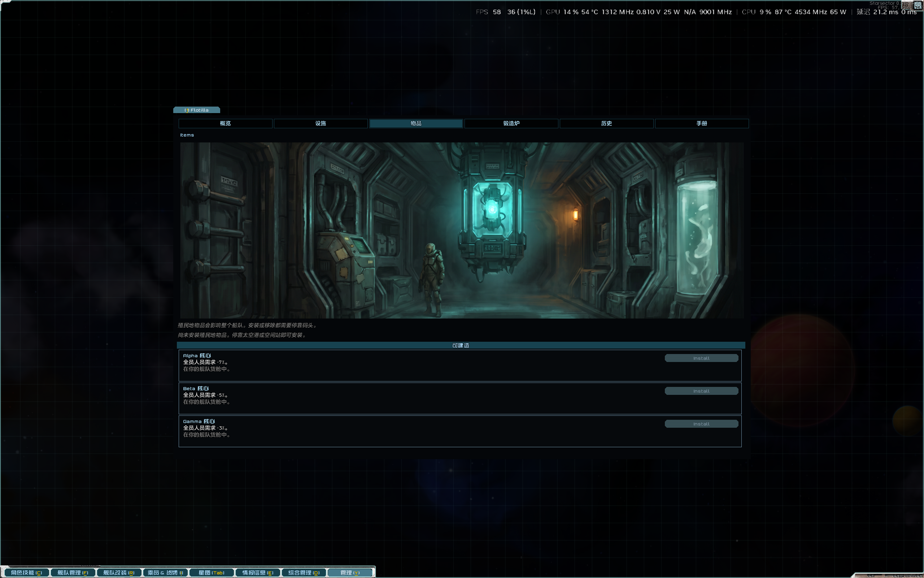This screenshot has height=578, width=924.
Task: Open the 手册 manual tab
Action: [702, 123]
